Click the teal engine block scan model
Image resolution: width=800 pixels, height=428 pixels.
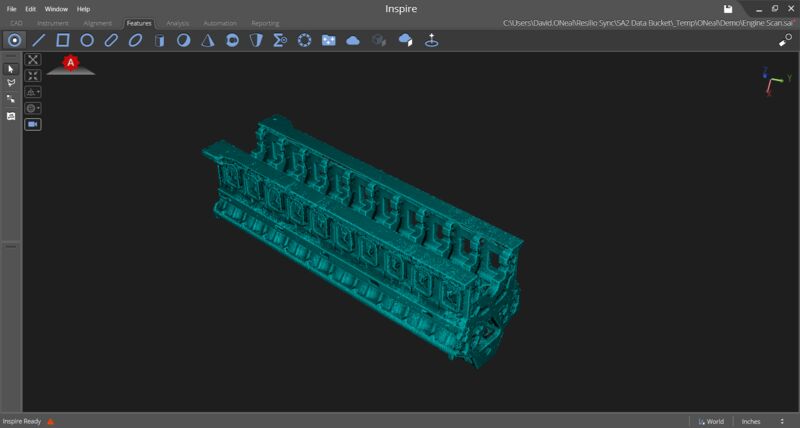click(x=362, y=240)
